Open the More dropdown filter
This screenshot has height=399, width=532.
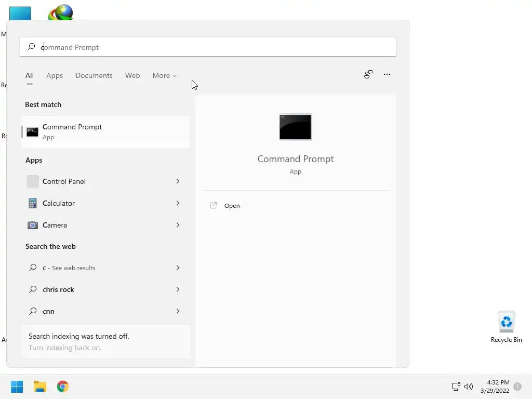coord(165,75)
